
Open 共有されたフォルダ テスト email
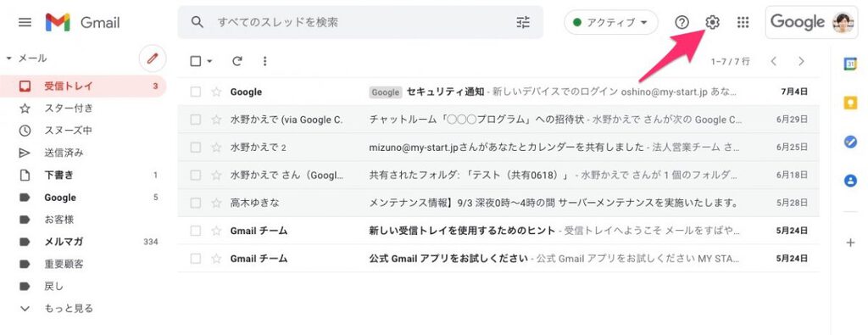(x=498, y=175)
